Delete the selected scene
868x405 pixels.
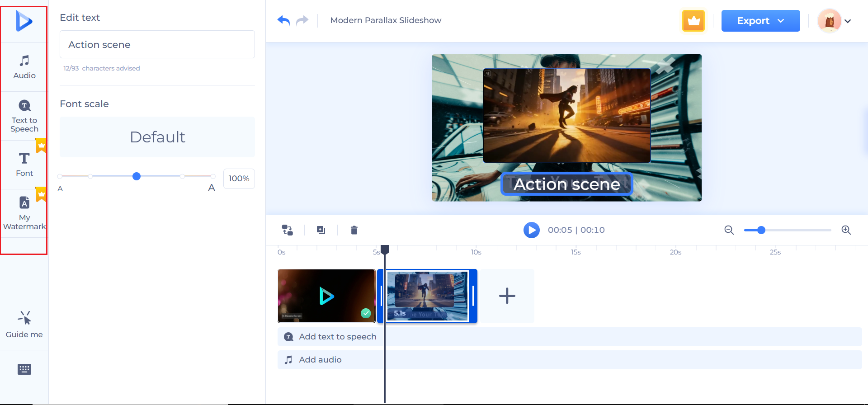(x=354, y=230)
